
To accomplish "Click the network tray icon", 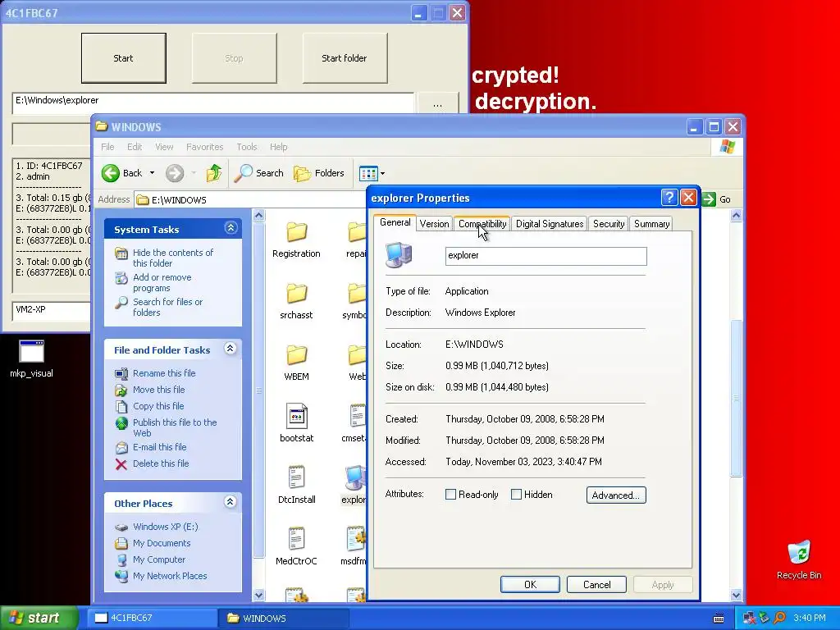I will point(750,618).
